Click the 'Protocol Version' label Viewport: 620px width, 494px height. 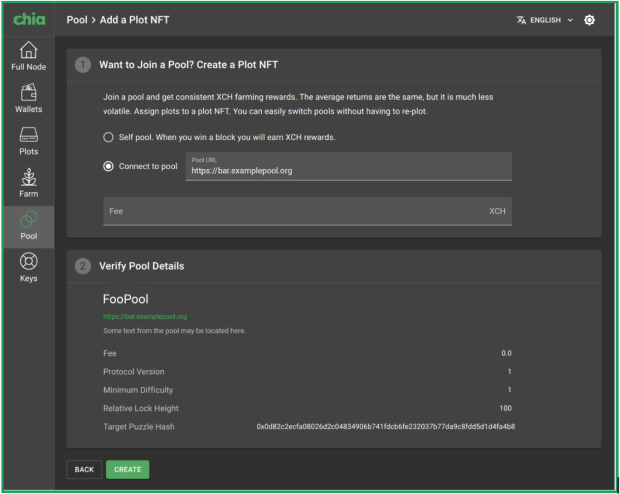[134, 372]
